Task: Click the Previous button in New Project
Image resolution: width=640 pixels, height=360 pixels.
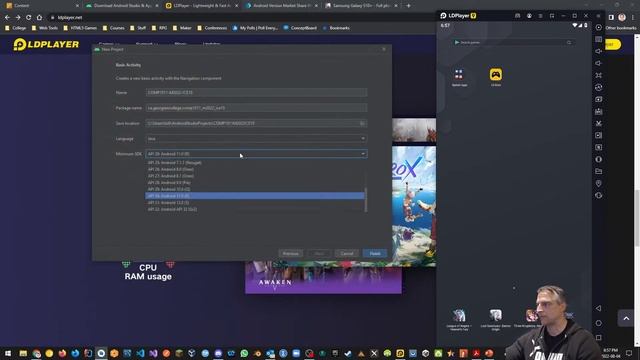Action: click(x=291, y=253)
